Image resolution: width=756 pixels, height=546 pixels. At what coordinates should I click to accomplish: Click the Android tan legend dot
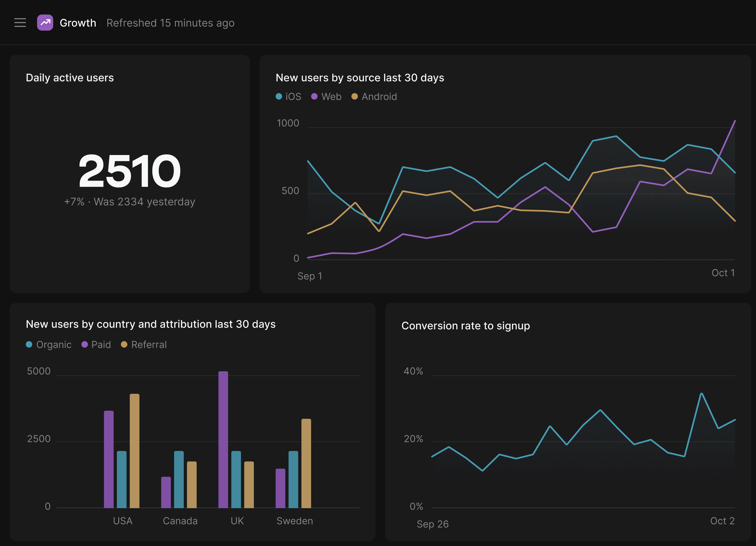[355, 97]
